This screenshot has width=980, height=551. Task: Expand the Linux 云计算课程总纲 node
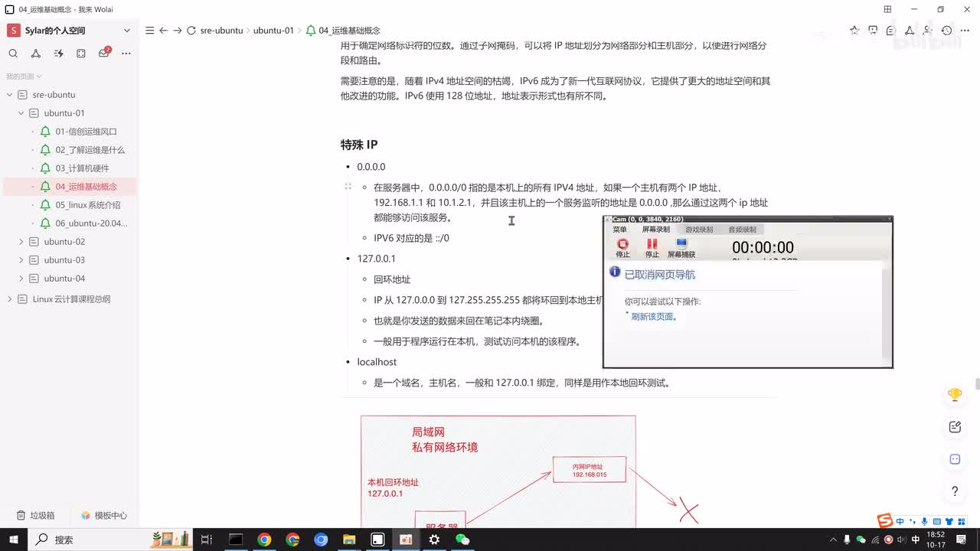(10, 299)
